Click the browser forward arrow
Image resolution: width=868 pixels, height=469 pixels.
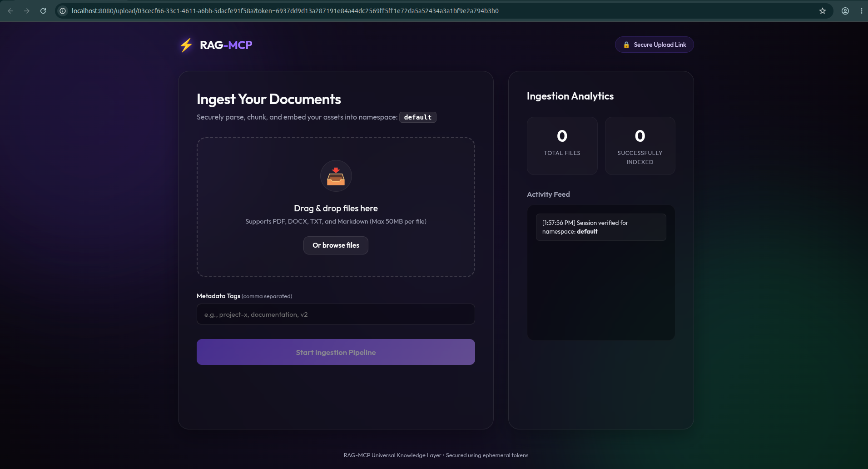click(27, 11)
